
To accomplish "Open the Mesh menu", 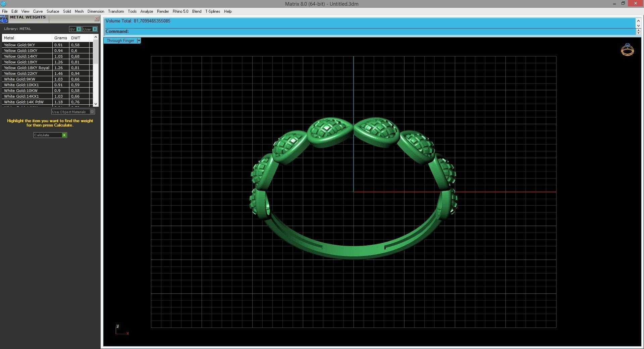I will [x=79, y=11].
